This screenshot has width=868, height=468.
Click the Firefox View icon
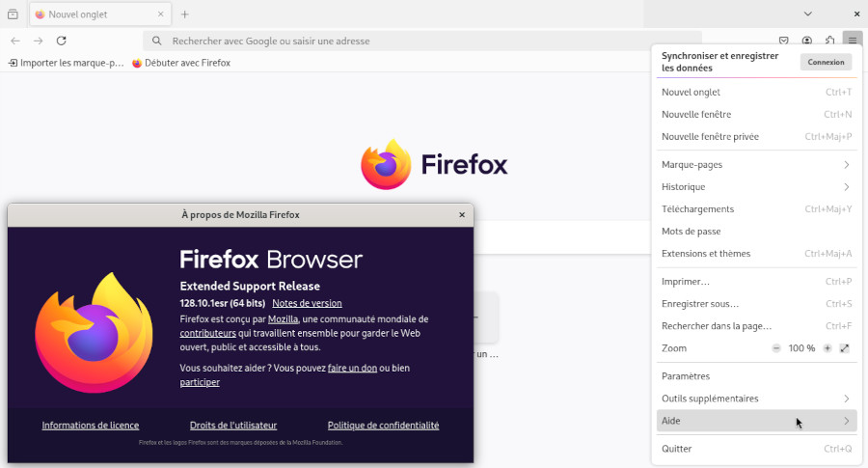tap(13, 14)
